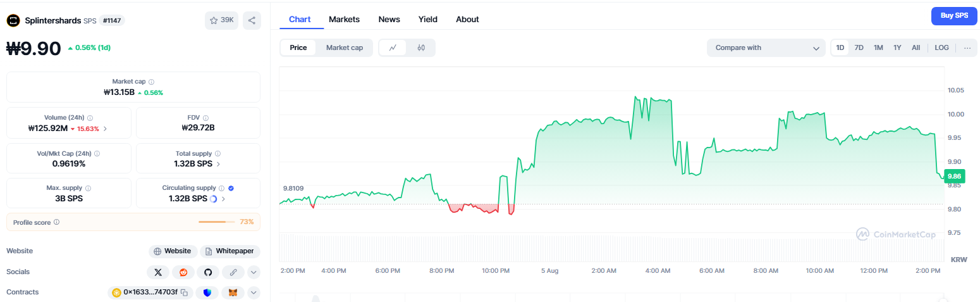Click the 3B SPS max supply value
This screenshot has width=980, height=302.
pos(69,198)
